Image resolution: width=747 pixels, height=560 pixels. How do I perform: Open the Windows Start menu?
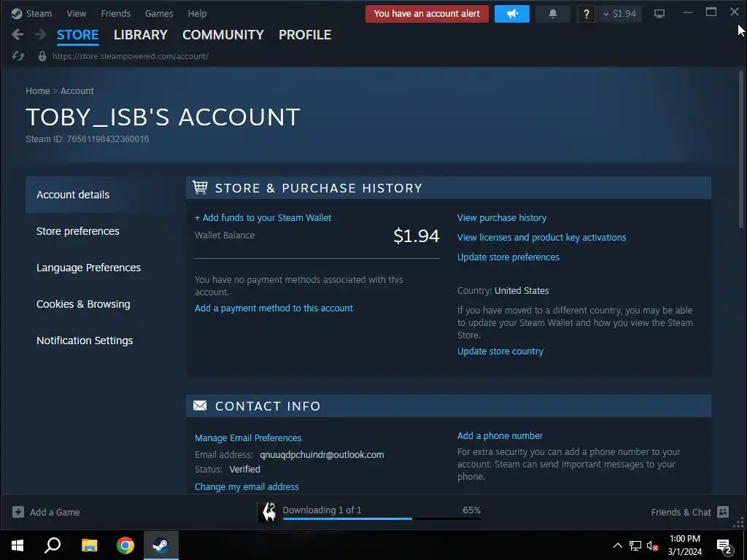[x=18, y=545]
